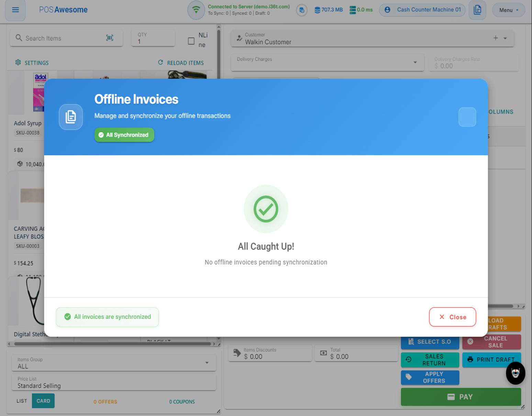
Task: Click the horizontal scrollbar under items list
Action: click(x=112, y=344)
